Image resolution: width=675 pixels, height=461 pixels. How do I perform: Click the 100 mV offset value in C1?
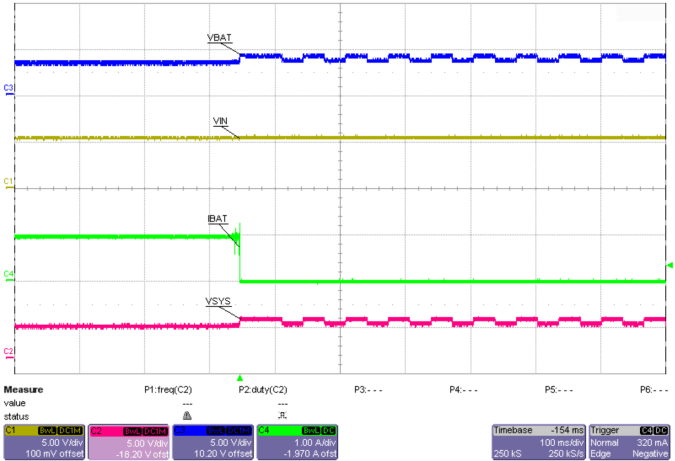click(x=54, y=454)
